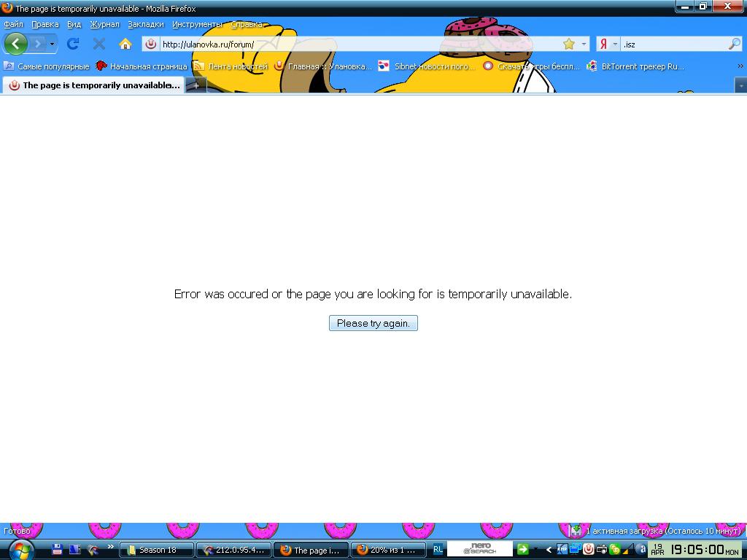Open the Инструменты menu
The height and width of the screenshot is (560, 747).
(x=197, y=24)
